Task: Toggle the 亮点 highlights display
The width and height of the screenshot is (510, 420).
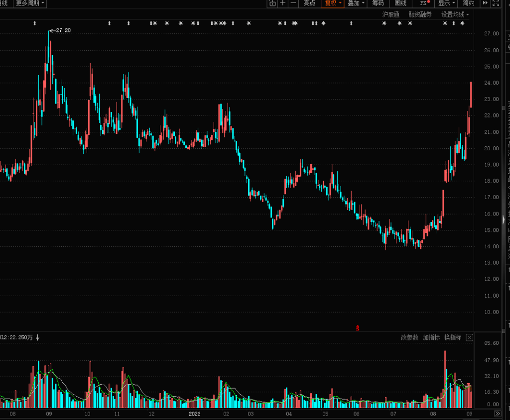Action: point(309,3)
